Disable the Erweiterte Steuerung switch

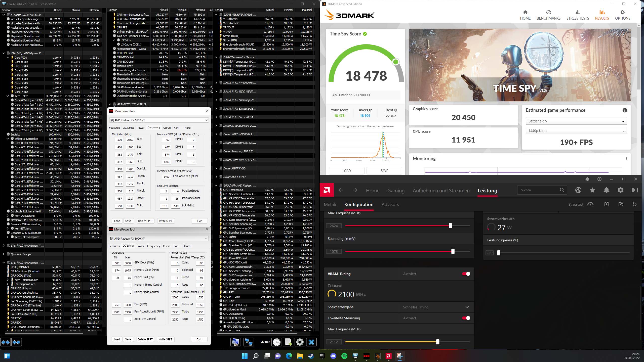(x=466, y=318)
